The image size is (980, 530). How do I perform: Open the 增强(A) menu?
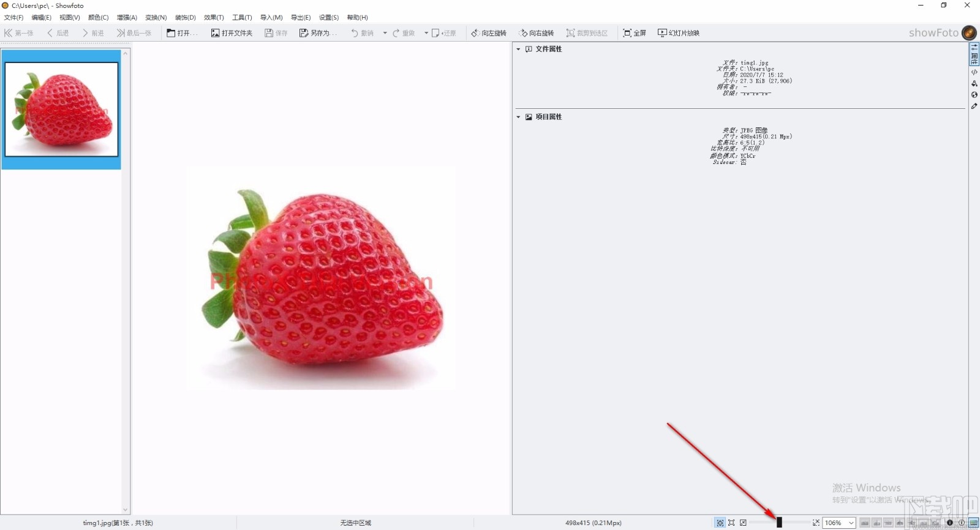pos(127,17)
